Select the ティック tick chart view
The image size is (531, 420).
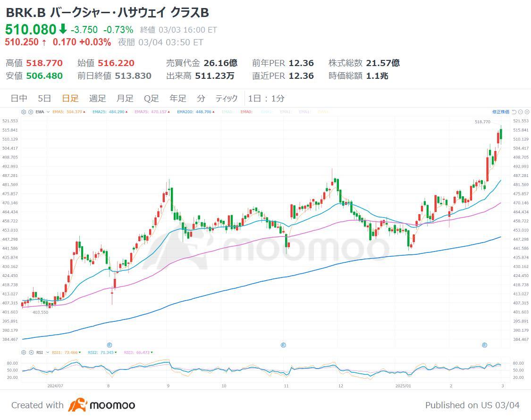point(227,99)
